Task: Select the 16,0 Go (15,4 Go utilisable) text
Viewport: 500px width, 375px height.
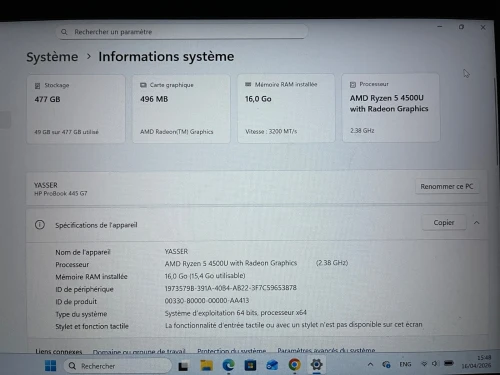Action: pyautogui.click(x=205, y=276)
